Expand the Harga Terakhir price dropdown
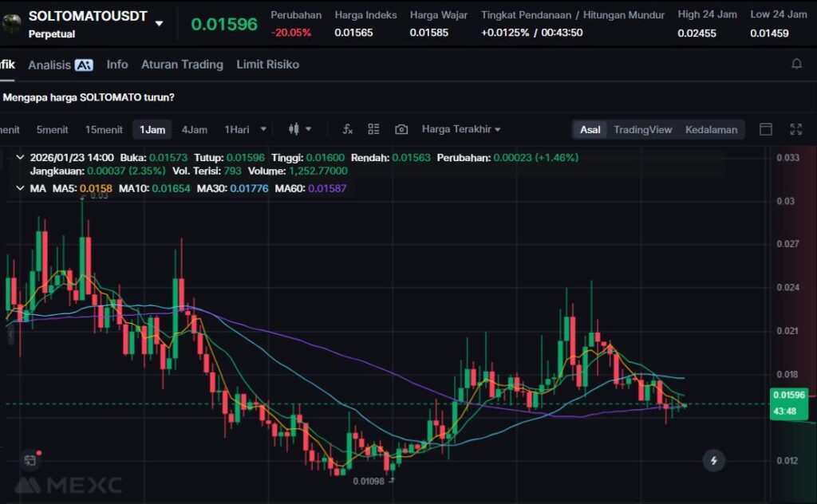The height and width of the screenshot is (504, 817). [461, 129]
